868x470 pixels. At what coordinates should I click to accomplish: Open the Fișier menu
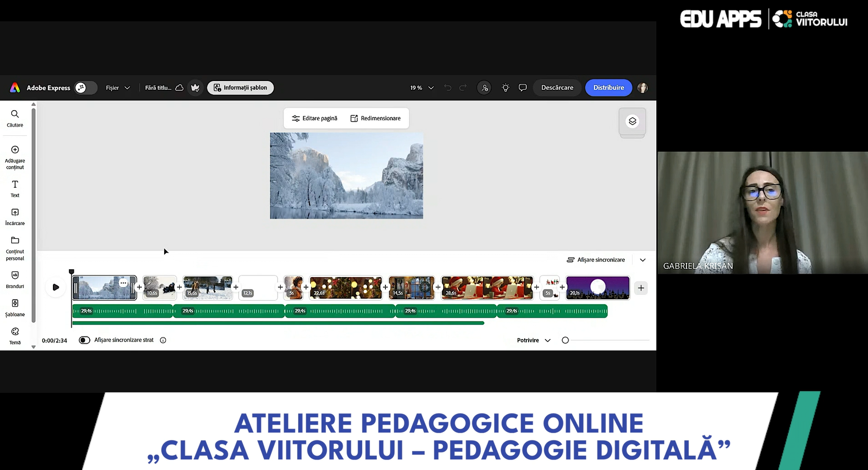point(118,88)
